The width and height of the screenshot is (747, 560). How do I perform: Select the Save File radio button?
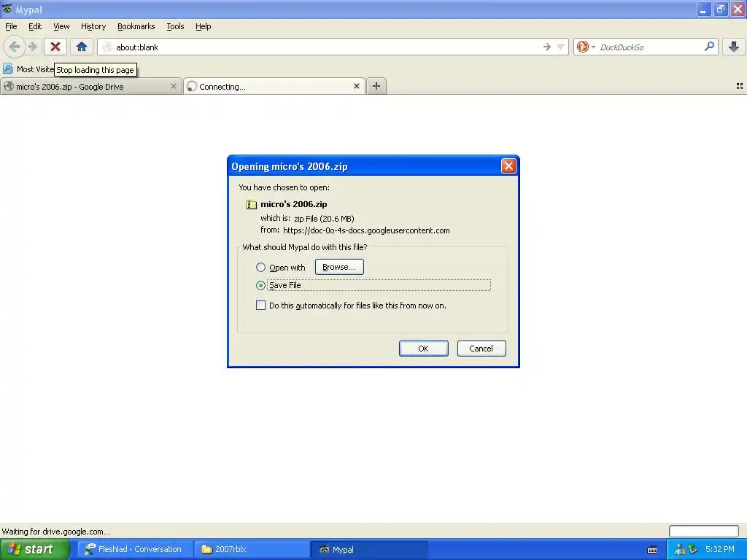coord(260,285)
